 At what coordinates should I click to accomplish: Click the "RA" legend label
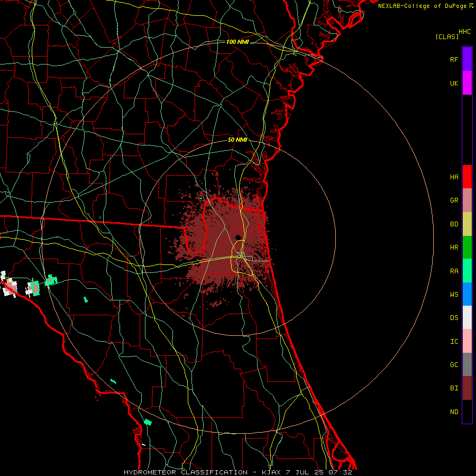click(454, 271)
